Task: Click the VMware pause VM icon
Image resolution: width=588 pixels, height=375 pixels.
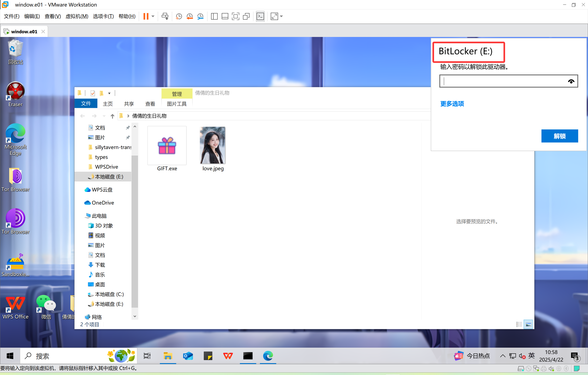Action: click(146, 16)
